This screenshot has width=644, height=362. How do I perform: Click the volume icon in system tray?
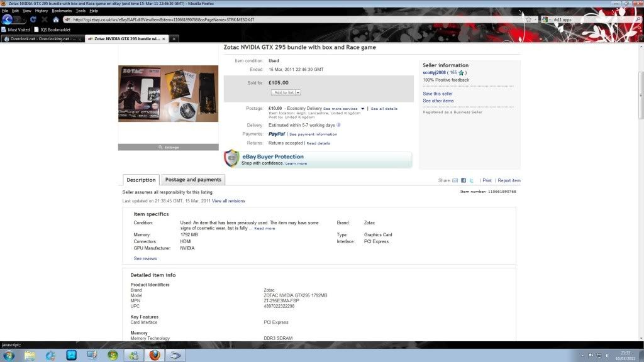(607, 356)
